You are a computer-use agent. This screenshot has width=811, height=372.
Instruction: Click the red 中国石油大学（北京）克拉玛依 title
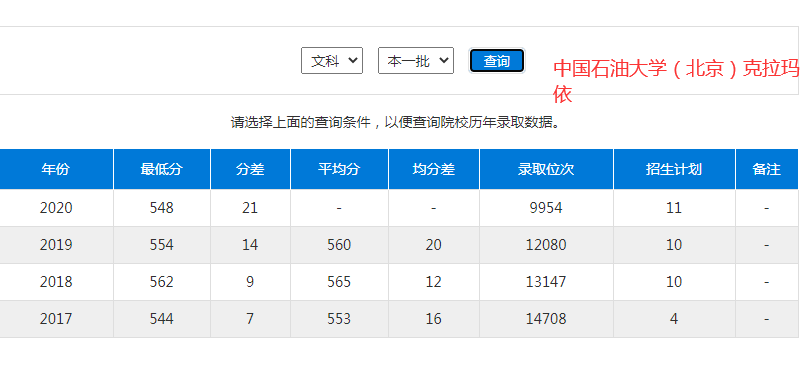pyautogui.click(x=676, y=81)
